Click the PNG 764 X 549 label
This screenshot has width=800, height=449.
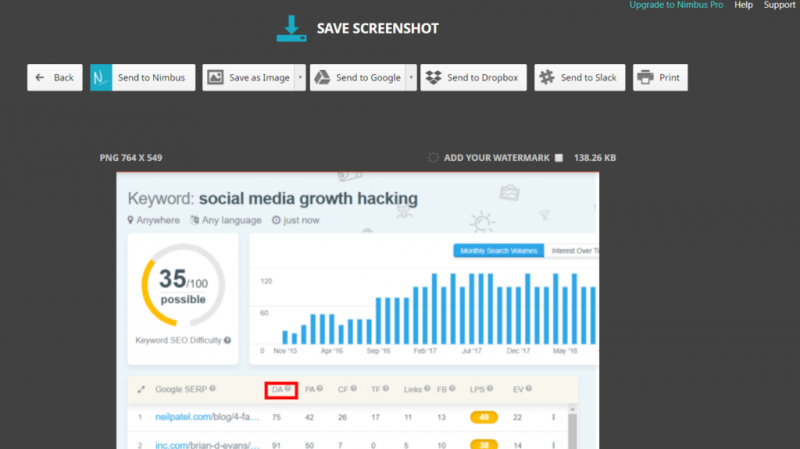(131, 158)
